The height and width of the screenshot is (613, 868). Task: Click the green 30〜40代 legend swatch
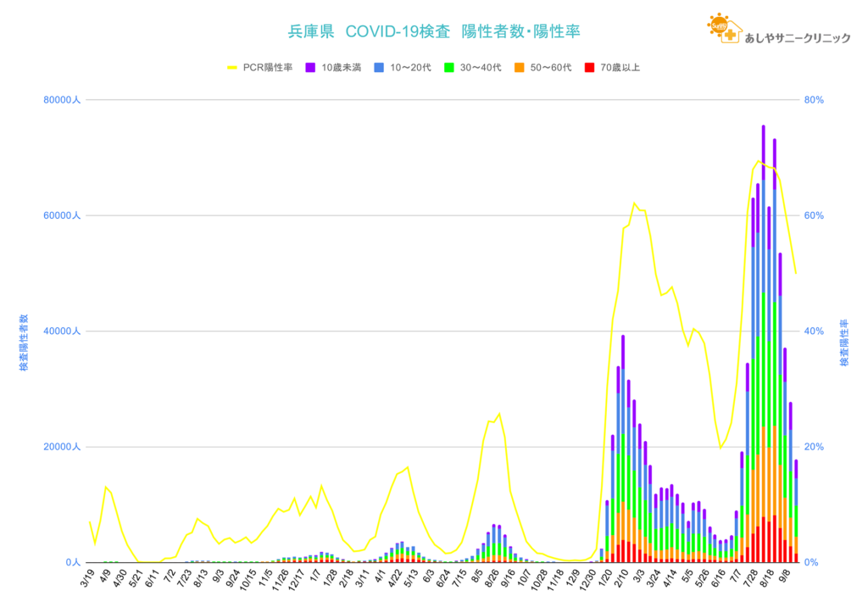point(450,67)
